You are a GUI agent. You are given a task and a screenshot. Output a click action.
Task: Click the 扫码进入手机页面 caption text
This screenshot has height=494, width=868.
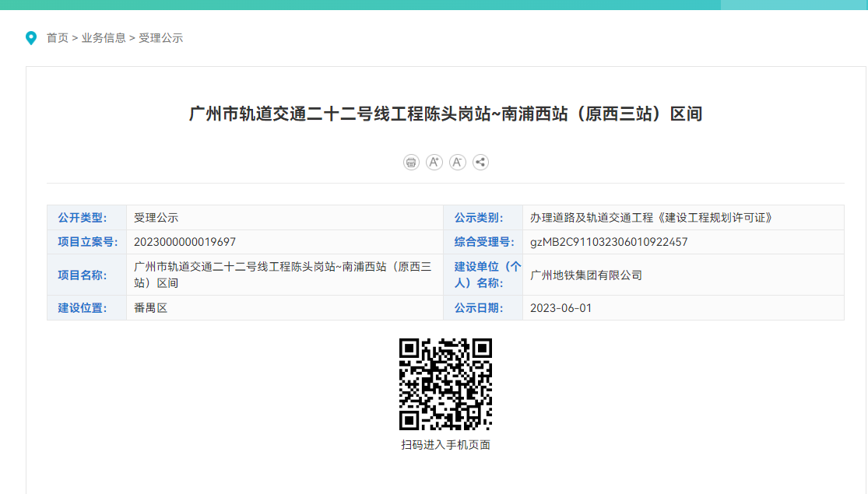[445, 446]
